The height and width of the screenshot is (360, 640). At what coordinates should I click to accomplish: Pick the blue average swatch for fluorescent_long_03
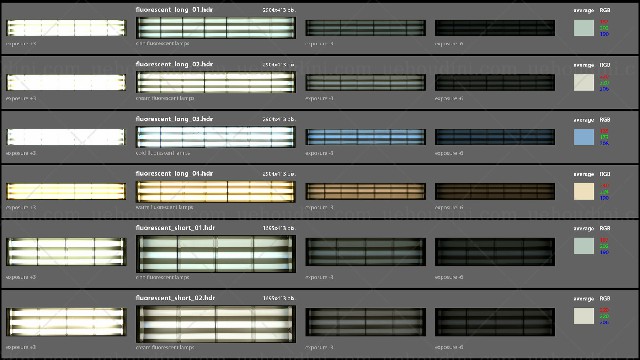point(584,137)
